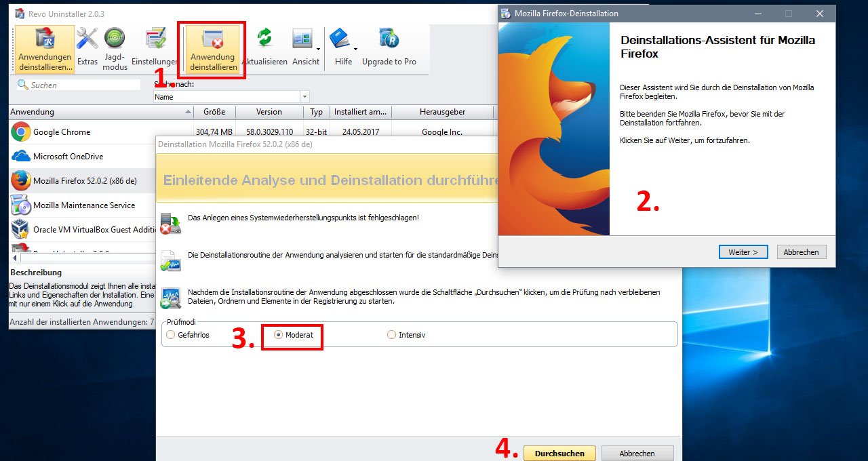Enable Intensiv scan mode
Image resolution: width=868 pixels, height=461 pixels.
click(x=391, y=335)
